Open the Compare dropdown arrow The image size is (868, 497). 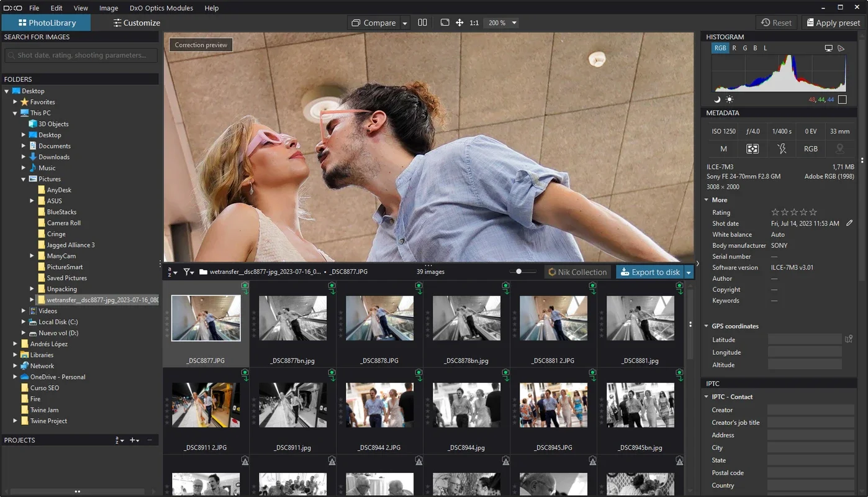tap(405, 23)
